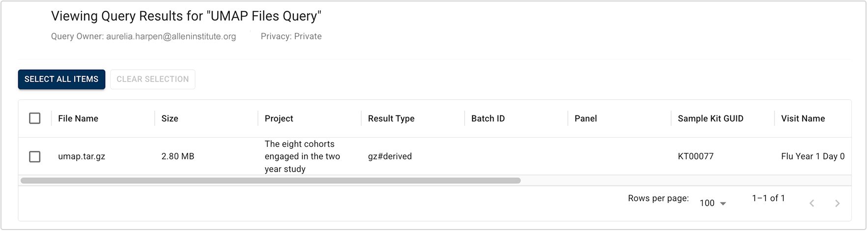The image size is (868, 231).
Task: Go to previous page arrow
Action: click(x=812, y=203)
